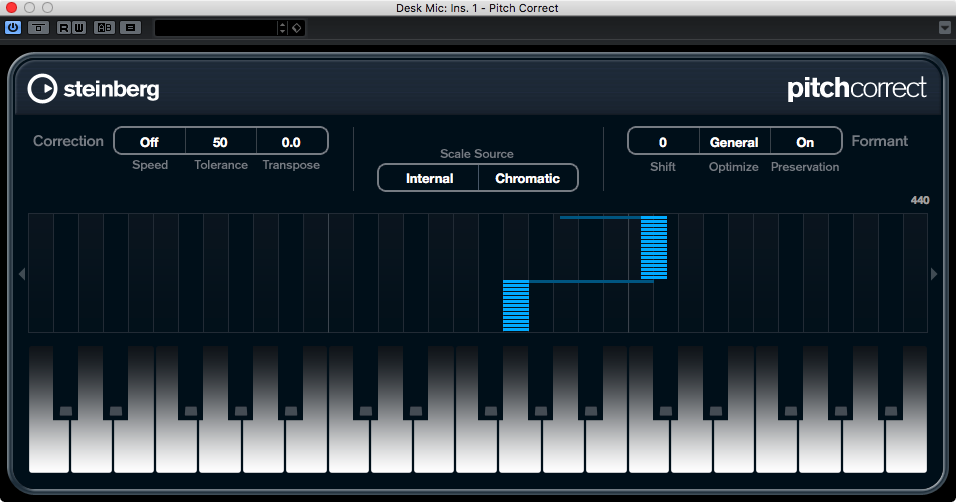Screen dimensions: 956x502
Task: Click the preset up/down stepper arrows
Action: pos(282,28)
